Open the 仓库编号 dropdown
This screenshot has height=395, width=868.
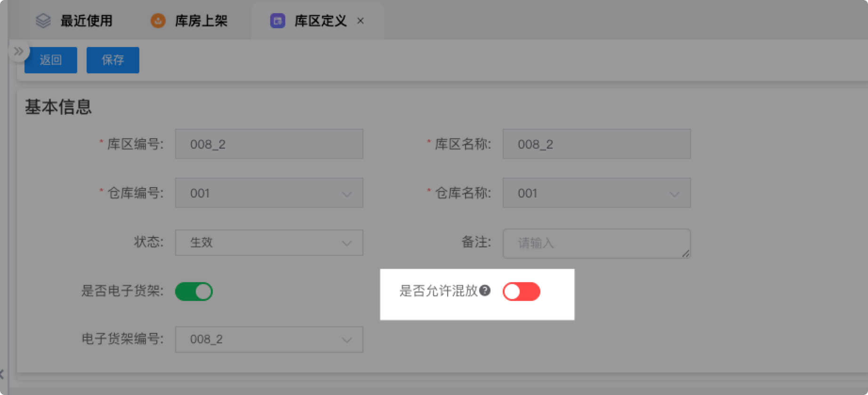pos(269,193)
